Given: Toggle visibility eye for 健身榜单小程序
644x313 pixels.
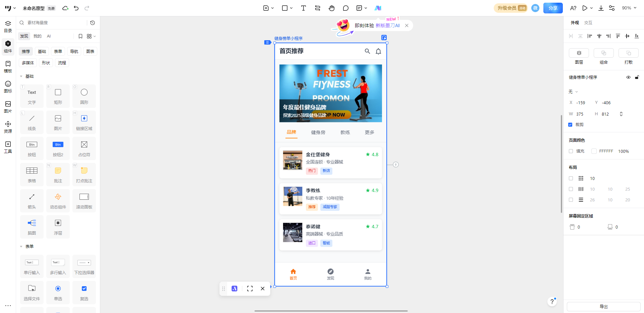Looking at the screenshot, I should [628, 77].
